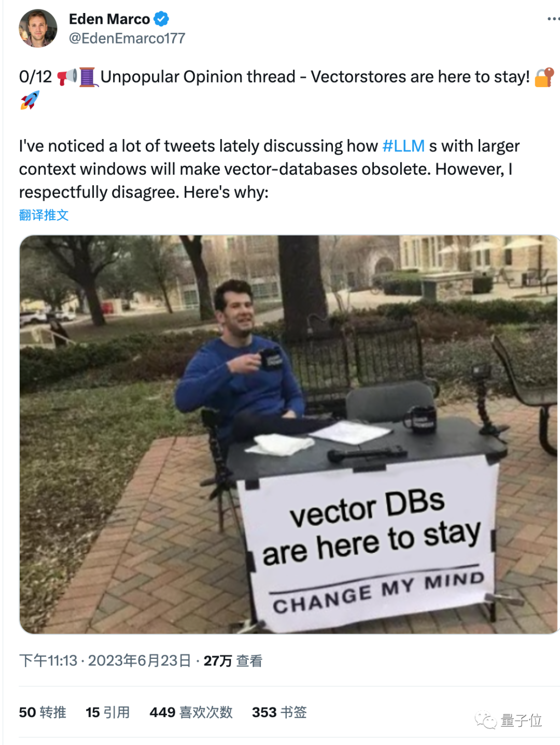Open the 'Change My Mind' meme image
The height and width of the screenshot is (745, 560).
coord(289,434)
